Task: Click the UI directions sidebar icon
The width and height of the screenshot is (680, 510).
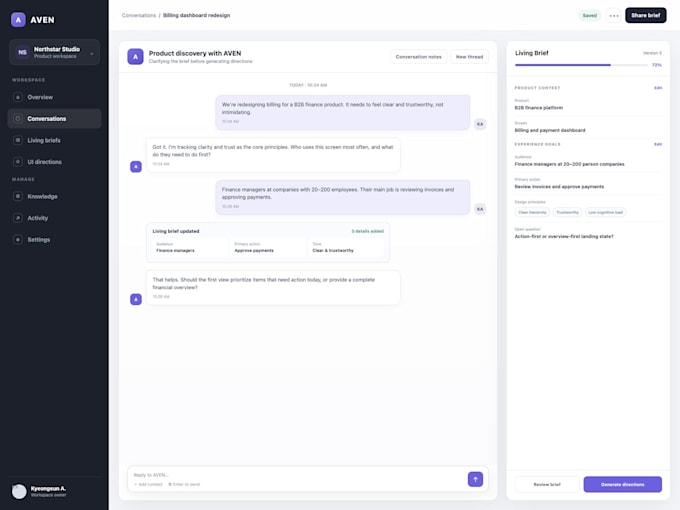Action: (x=18, y=162)
